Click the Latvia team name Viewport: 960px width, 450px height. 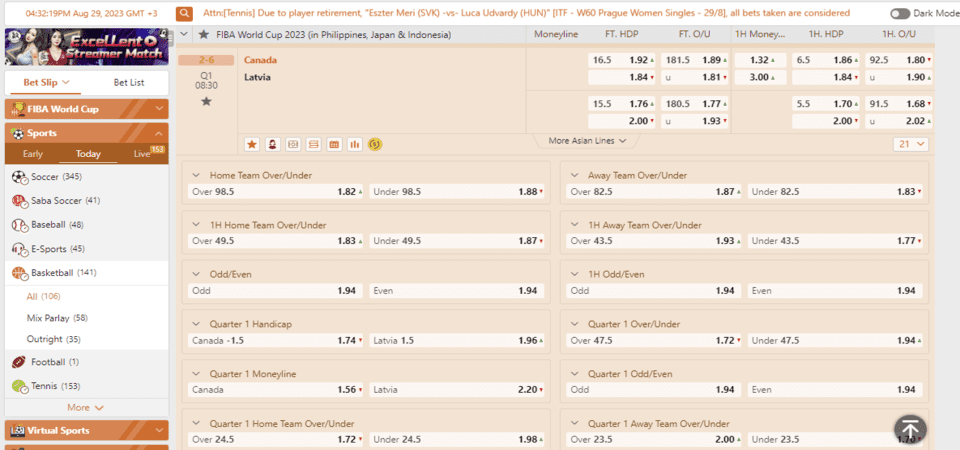pos(257,77)
